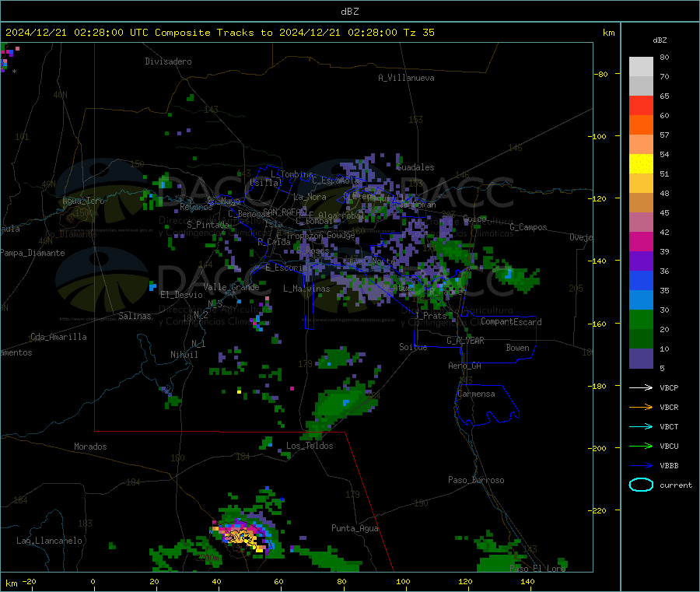Screen dimensions: 700x592
Task: Click the Lag.Llancanelo map label
Action: [x=49, y=541]
